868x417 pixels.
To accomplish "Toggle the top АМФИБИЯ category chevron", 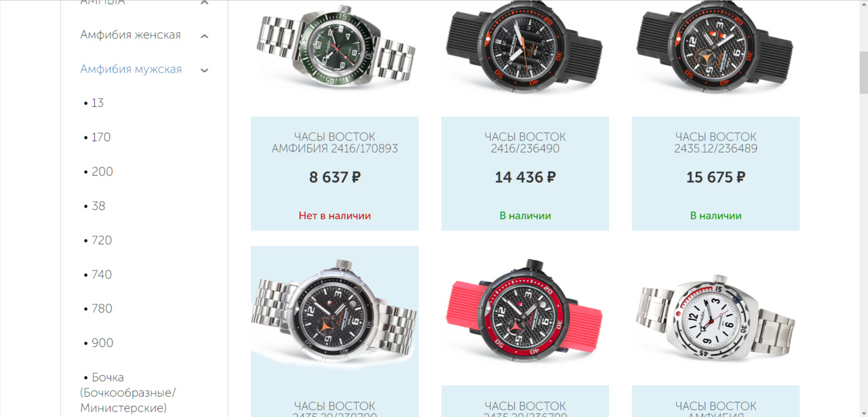I will pyautogui.click(x=205, y=3).
